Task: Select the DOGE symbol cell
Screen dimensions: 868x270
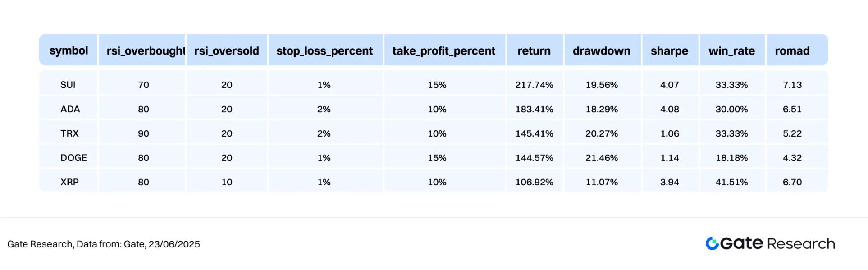Action: [73, 158]
